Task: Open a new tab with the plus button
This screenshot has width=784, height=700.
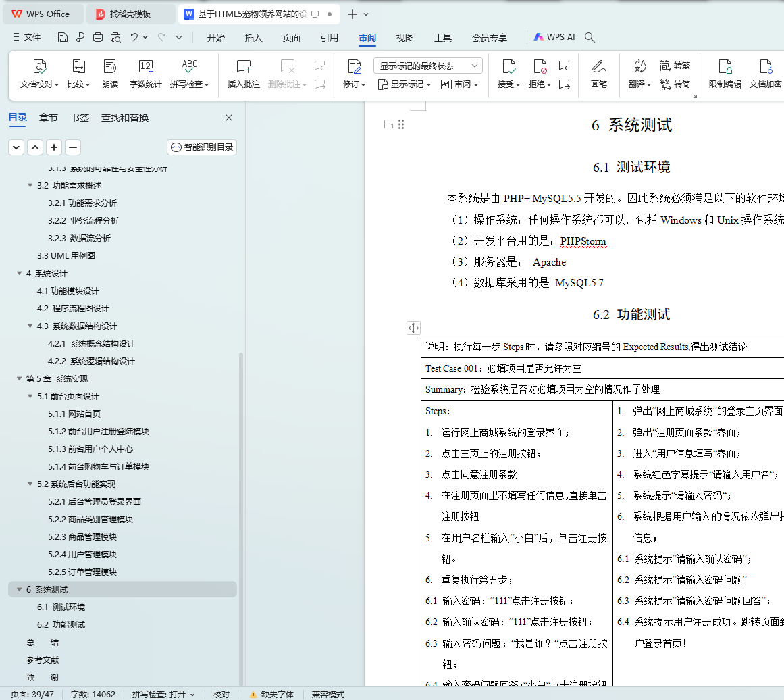Action: point(352,14)
